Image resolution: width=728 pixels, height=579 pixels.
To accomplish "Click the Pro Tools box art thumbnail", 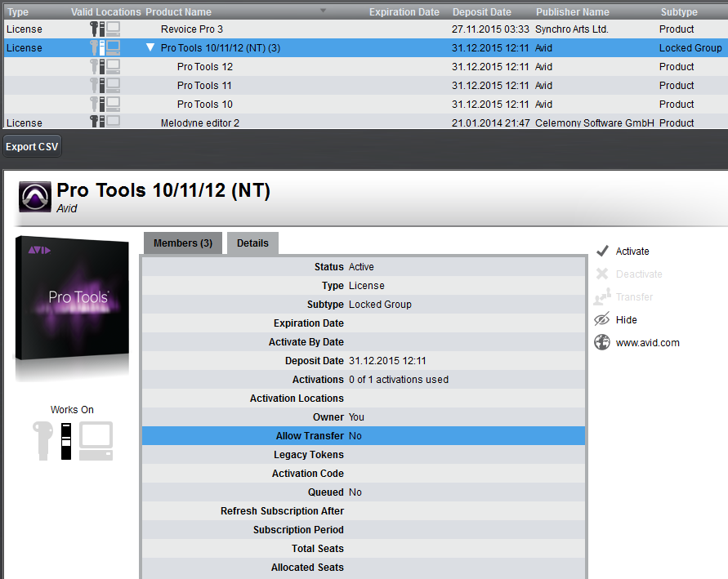I will point(72,299).
